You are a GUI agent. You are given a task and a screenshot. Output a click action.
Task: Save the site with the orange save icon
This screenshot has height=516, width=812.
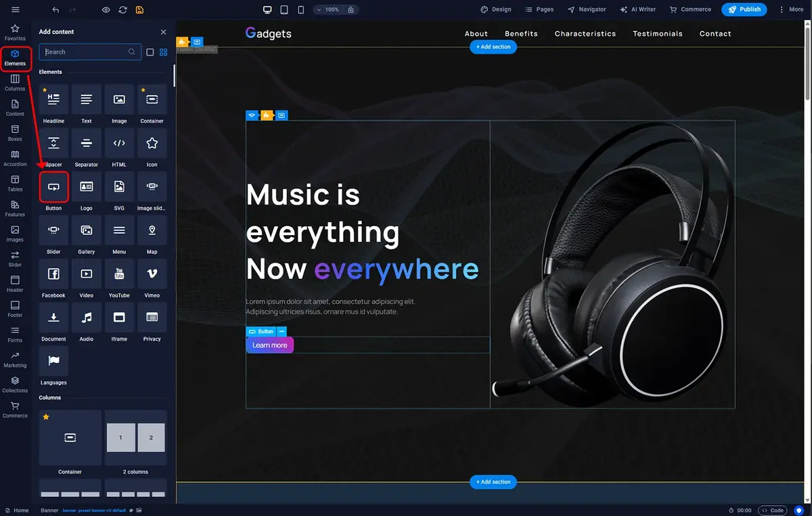139,9
